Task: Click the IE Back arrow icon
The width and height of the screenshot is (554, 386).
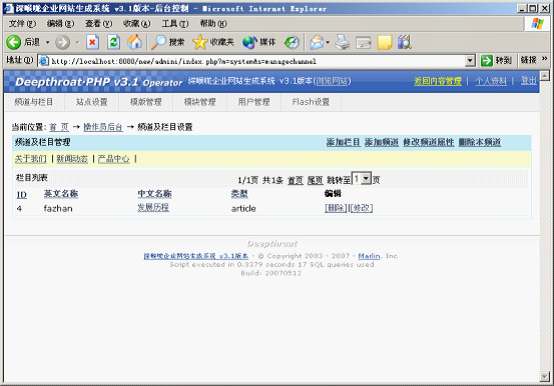Action: point(14,42)
